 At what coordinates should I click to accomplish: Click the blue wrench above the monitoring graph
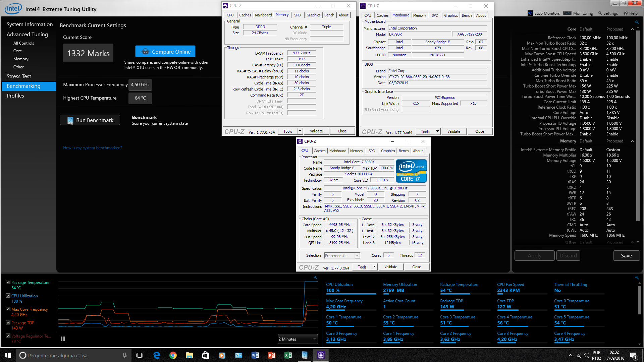click(315, 278)
